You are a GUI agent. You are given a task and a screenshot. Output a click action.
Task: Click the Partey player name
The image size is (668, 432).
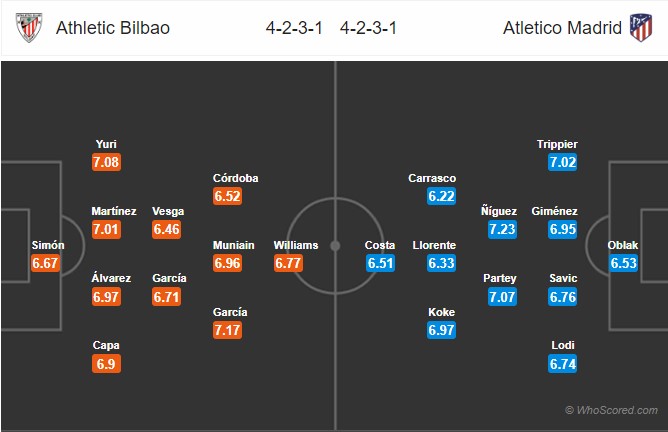(500, 278)
